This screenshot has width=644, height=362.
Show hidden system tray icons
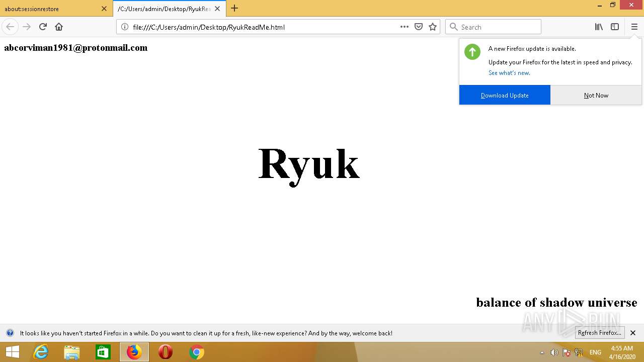click(x=542, y=352)
